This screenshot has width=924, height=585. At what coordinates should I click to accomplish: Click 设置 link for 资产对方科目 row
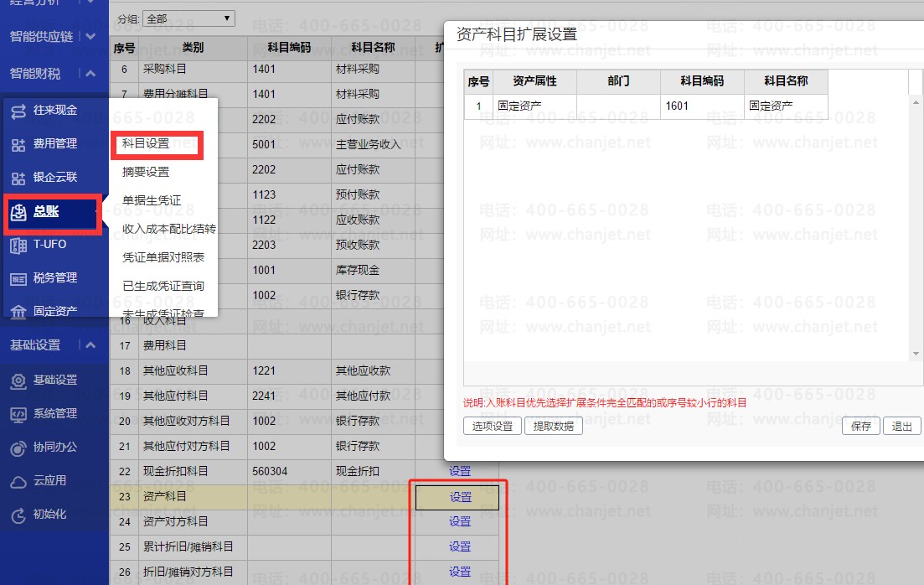tap(460, 521)
